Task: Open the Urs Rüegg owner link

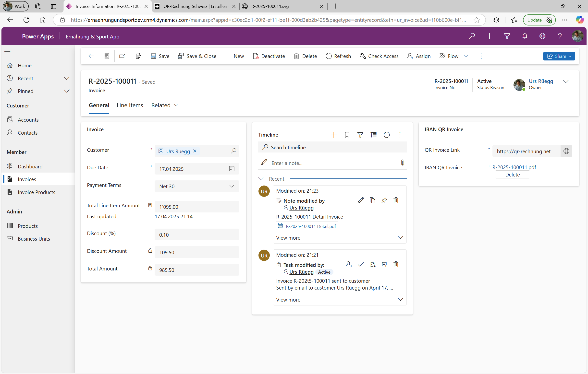Action: pyautogui.click(x=541, y=81)
